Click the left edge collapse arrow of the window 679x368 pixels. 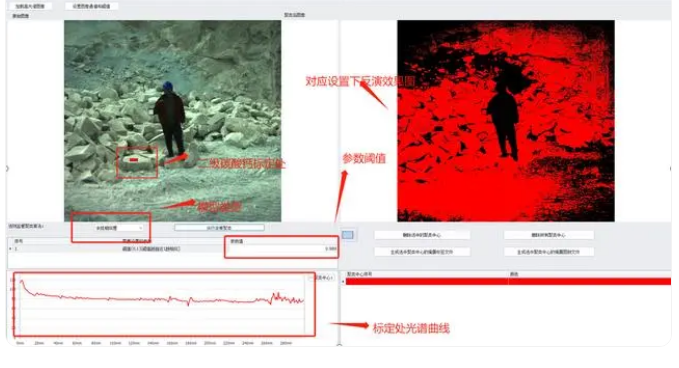pyautogui.click(x=7, y=168)
